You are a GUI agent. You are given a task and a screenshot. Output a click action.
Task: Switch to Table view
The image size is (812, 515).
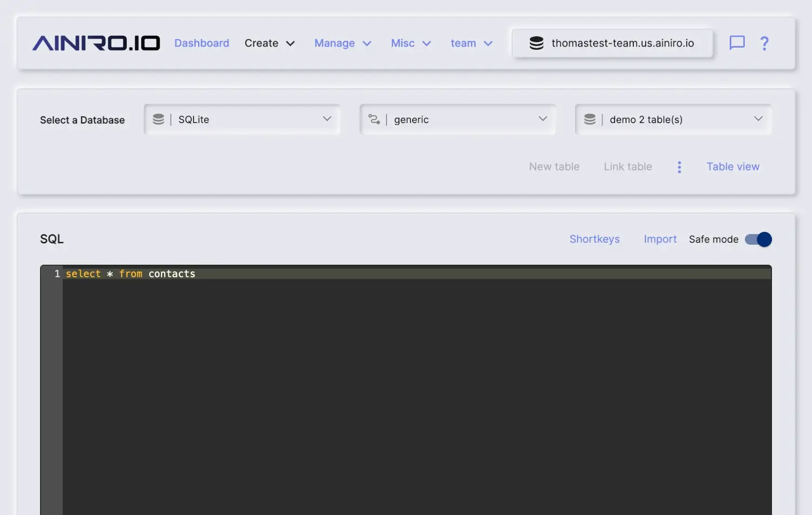[x=733, y=167]
